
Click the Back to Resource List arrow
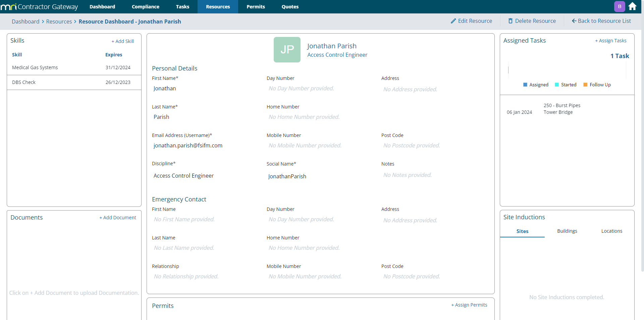point(574,21)
